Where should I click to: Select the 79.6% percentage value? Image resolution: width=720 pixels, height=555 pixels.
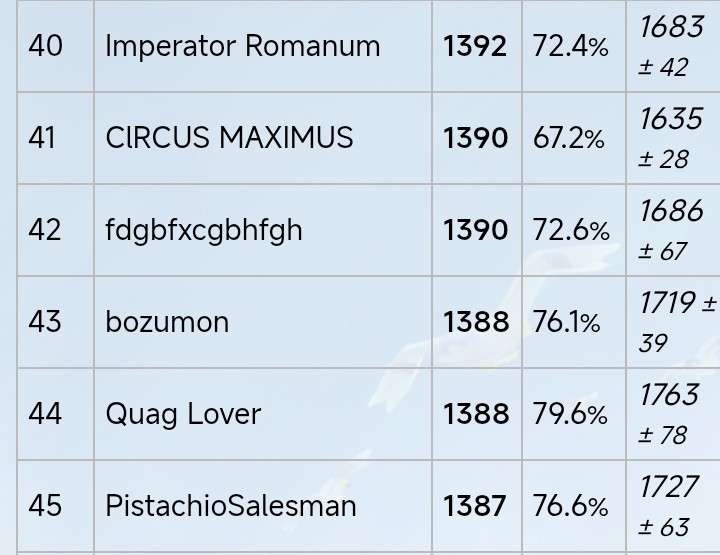(x=571, y=414)
